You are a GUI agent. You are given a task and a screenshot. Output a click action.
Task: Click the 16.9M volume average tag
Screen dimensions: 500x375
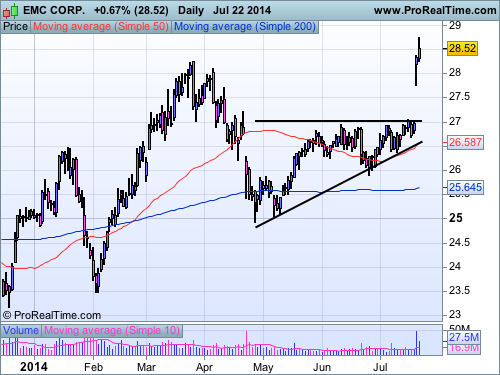464,348
